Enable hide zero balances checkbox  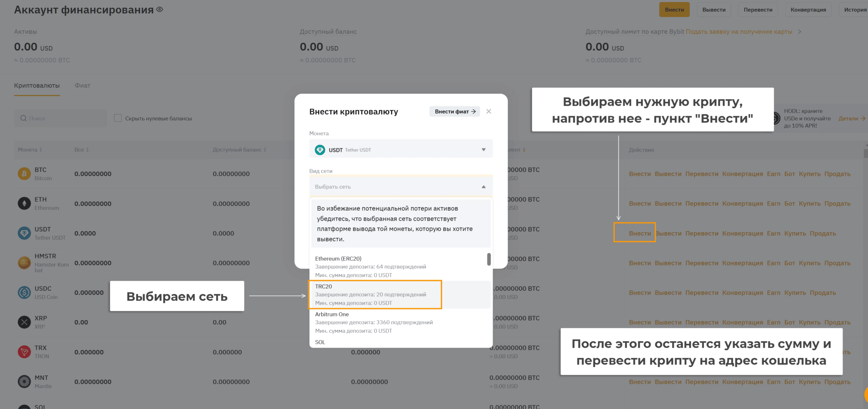click(118, 118)
